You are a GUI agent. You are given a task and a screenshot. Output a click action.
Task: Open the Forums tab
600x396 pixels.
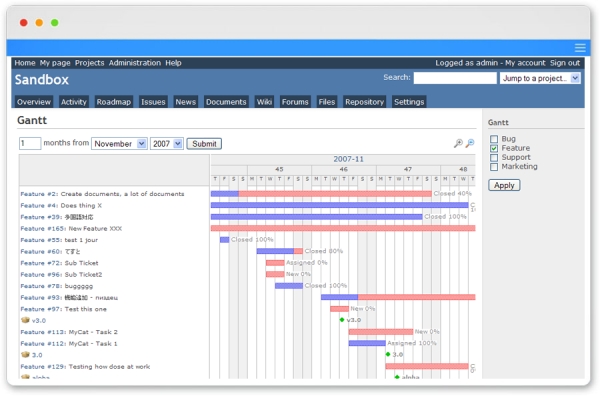click(295, 102)
